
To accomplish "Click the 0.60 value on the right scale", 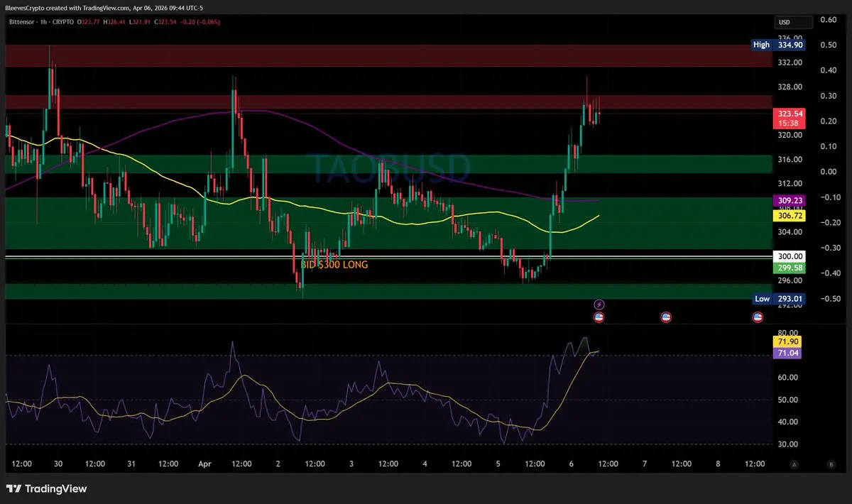I will click(x=828, y=19).
